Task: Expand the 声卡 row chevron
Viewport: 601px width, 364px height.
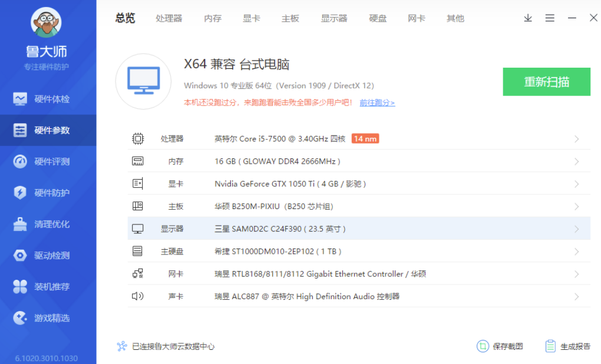Action: pyautogui.click(x=576, y=297)
